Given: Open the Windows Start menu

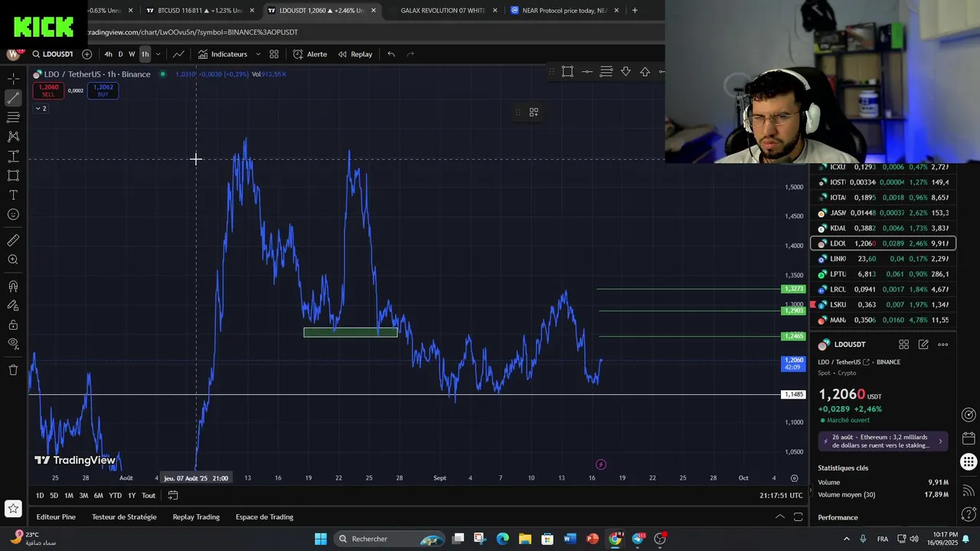Looking at the screenshot, I should tap(321, 539).
